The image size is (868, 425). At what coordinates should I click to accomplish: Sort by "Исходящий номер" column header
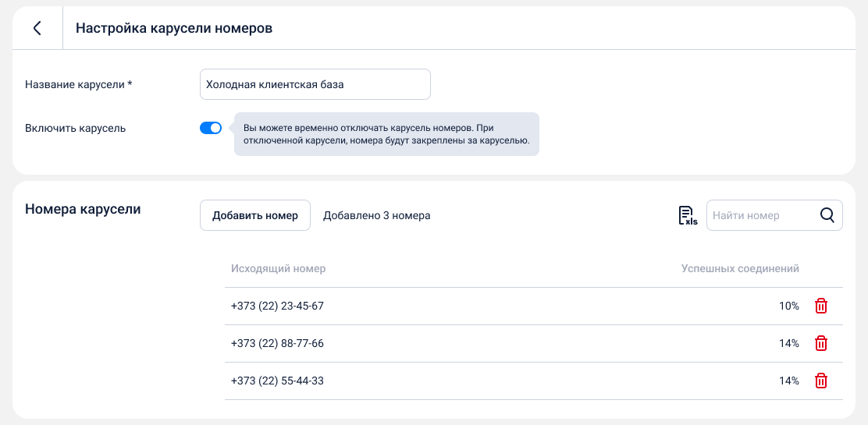tap(278, 269)
